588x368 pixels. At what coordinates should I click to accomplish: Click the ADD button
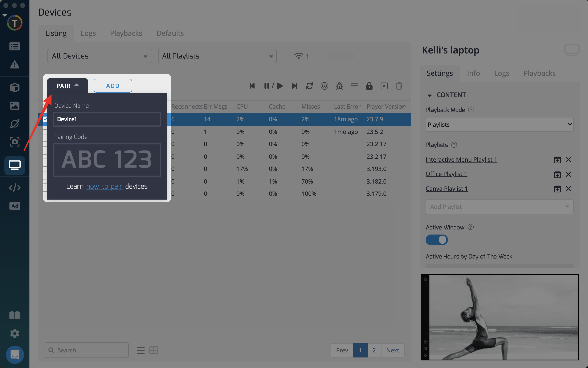(113, 86)
